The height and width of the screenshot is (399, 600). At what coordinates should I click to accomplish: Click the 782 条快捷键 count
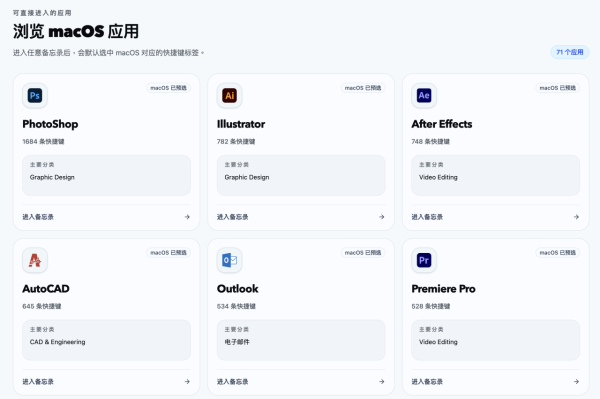click(x=236, y=142)
